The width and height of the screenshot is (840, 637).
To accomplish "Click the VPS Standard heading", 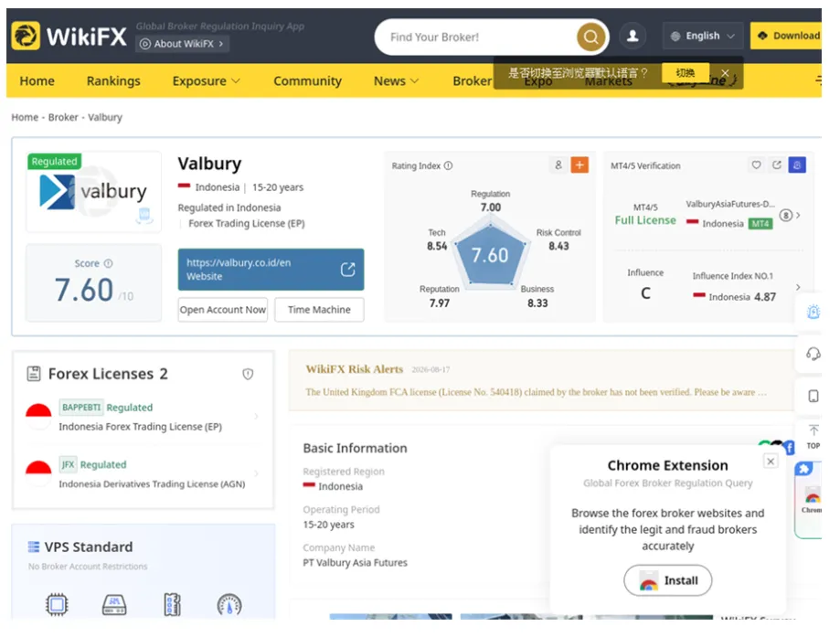I will click(x=89, y=547).
